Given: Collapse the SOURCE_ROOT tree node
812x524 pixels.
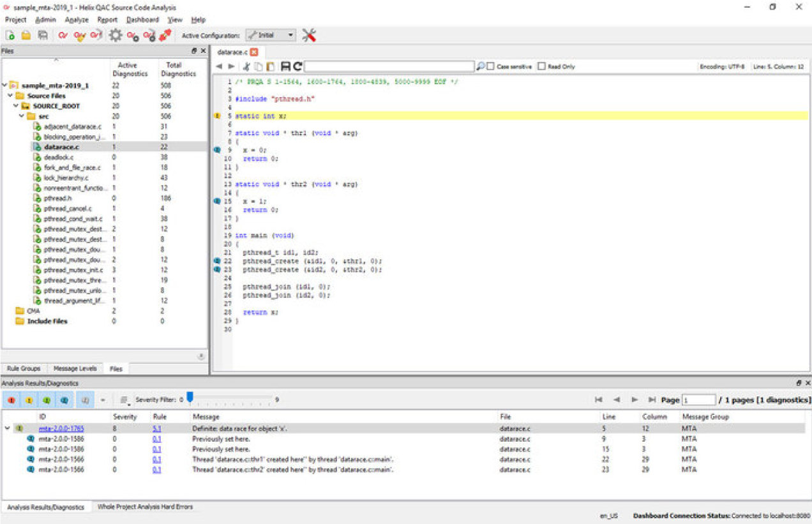Looking at the screenshot, I should (15, 106).
